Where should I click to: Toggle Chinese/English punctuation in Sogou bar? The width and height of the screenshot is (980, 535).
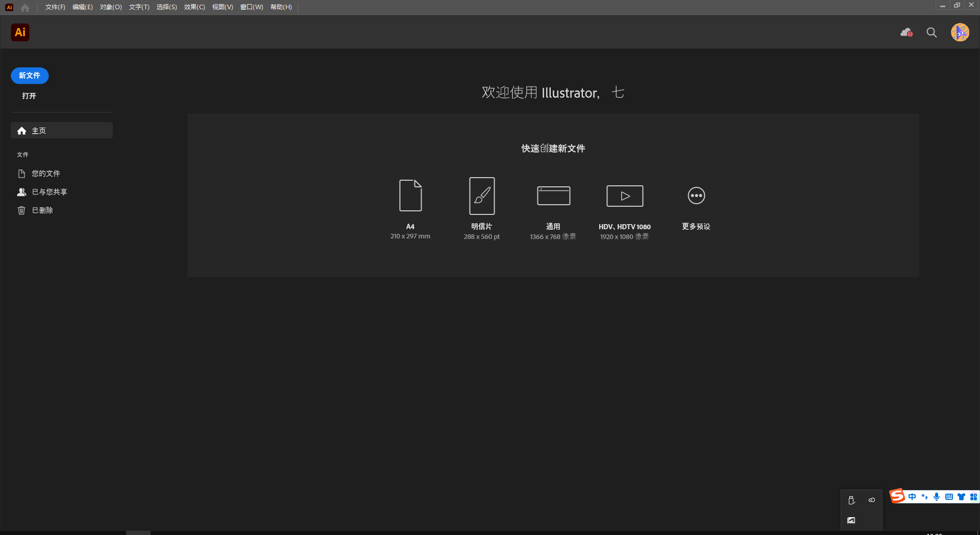point(924,497)
